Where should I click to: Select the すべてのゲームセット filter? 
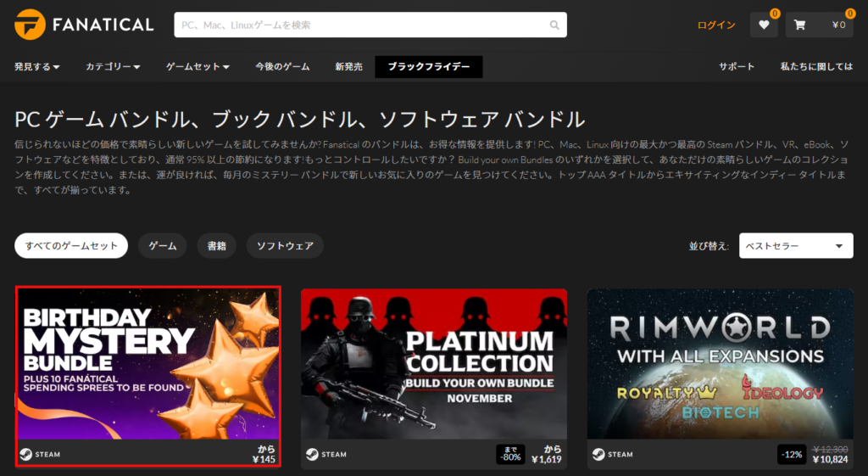click(71, 246)
